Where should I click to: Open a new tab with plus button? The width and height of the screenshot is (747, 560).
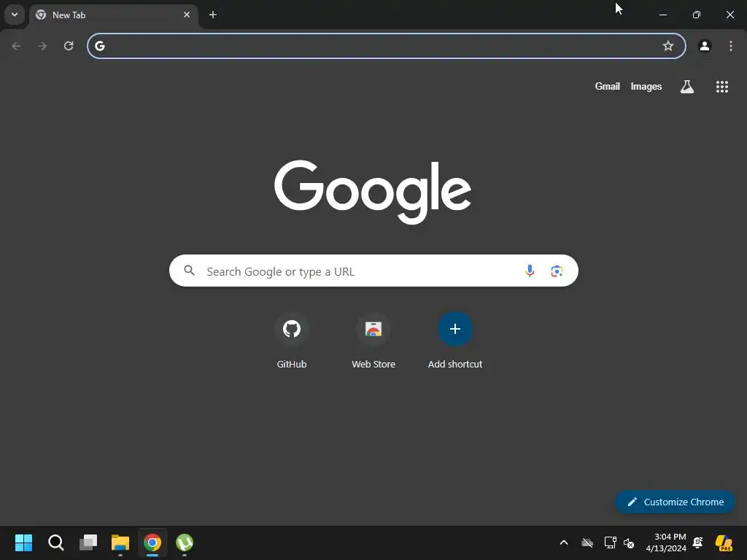pos(213,15)
